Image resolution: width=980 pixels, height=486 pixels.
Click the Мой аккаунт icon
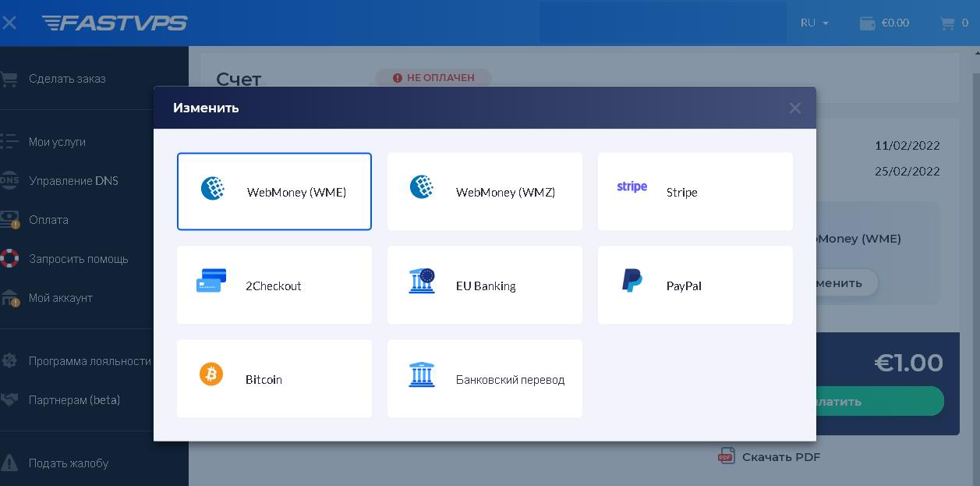click(x=9, y=297)
